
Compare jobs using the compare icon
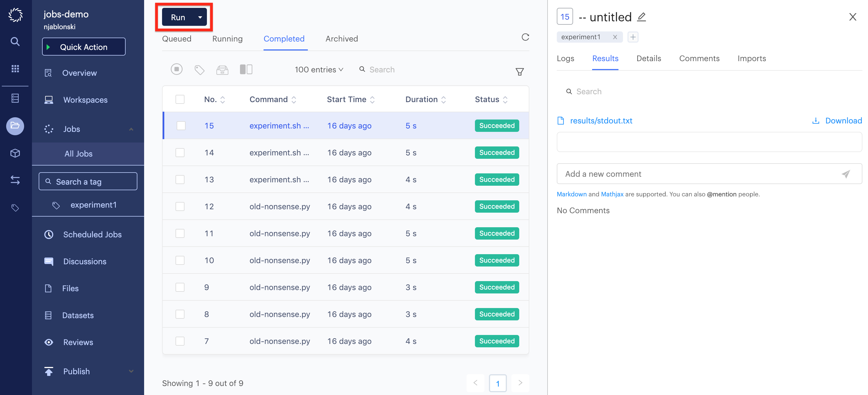(246, 69)
